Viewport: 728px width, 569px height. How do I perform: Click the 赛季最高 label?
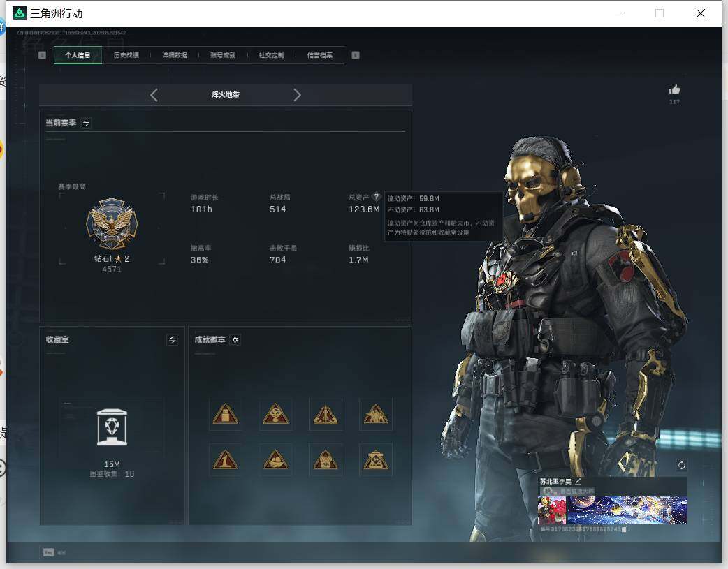72,186
